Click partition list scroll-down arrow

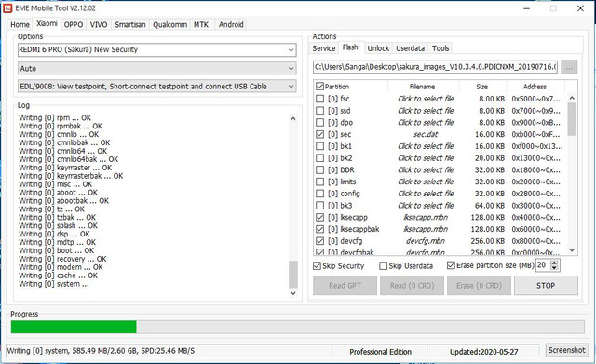[x=572, y=250]
